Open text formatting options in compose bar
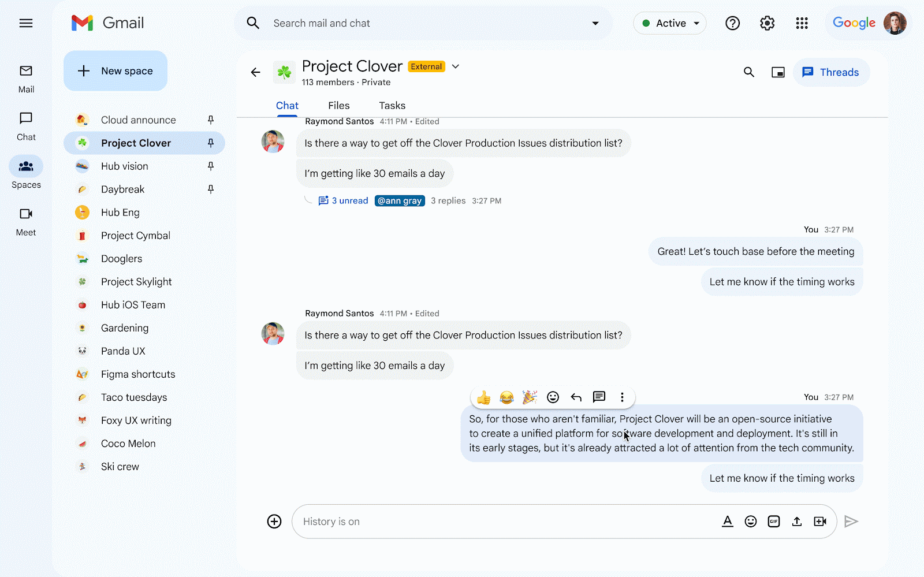The image size is (924, 577). coord(728,522)
